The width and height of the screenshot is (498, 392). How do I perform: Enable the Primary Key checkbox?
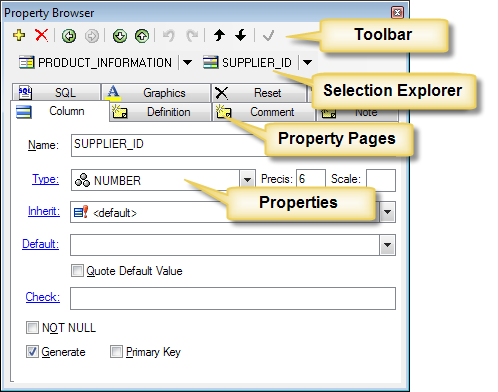point(116,352)
